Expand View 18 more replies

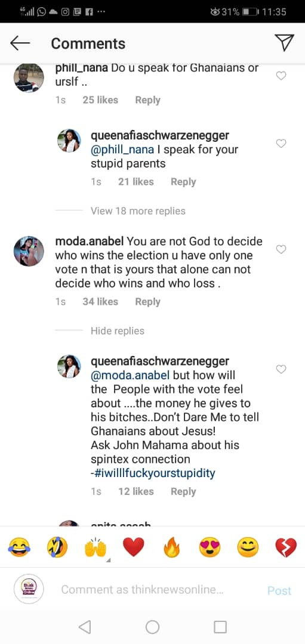click(x=138, y=211)
